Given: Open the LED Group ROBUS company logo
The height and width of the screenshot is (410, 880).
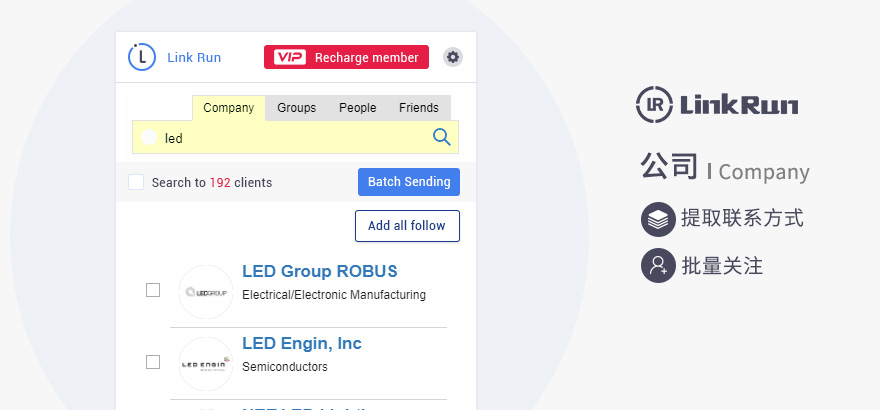Looking at the screenshot, I should [205, 292].
